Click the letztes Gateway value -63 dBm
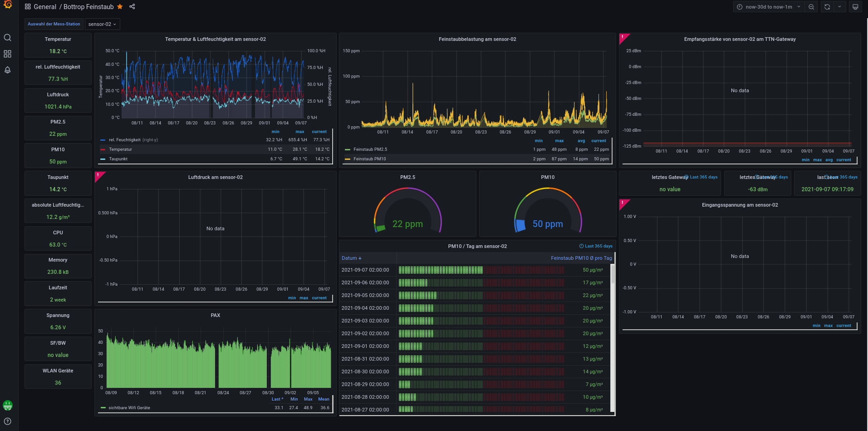This screenshot has width=868, height=431. tap(758, 189)
